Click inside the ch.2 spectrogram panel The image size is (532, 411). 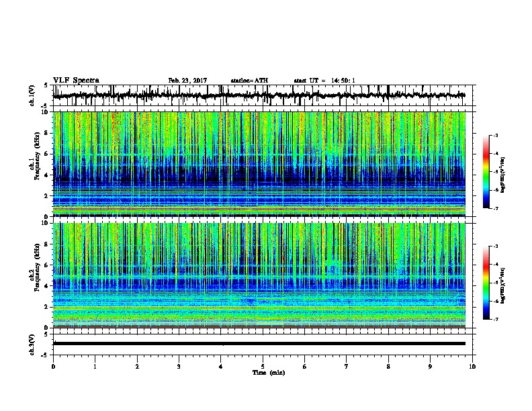259,275
